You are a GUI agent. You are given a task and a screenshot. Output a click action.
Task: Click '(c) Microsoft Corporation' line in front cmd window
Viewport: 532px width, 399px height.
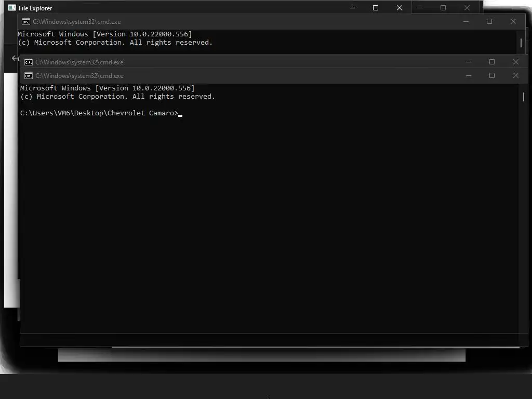(x=117, y=97)
